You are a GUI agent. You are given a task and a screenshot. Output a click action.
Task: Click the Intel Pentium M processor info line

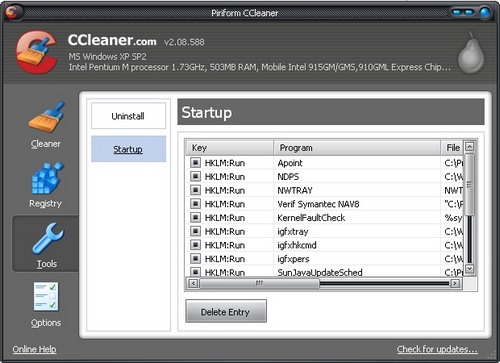pyautogui.click(x=259, y=67)
